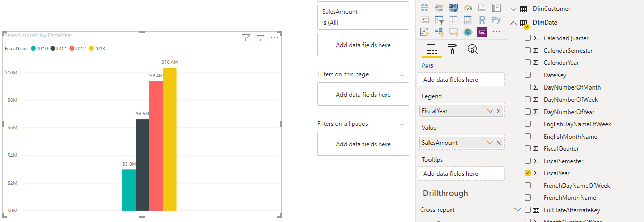This screenshot has height=222, width=644.
Task: Open the SalesAmount is (All) filter card
Action: (363, 17)
